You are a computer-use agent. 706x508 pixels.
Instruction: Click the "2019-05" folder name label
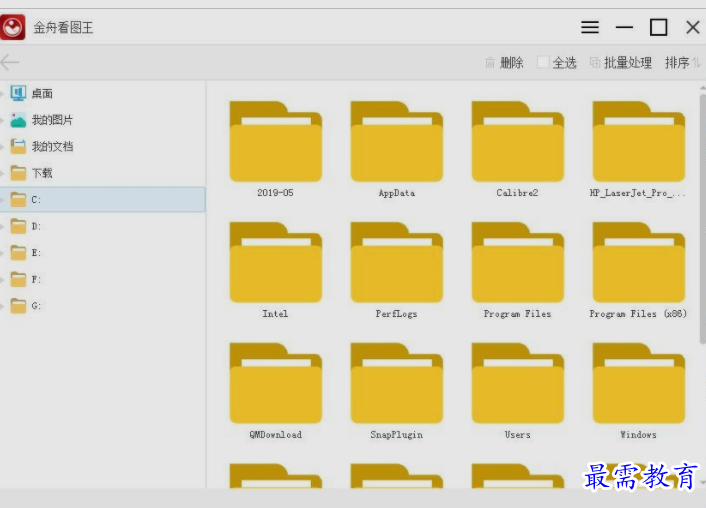(x=275, y=193)
